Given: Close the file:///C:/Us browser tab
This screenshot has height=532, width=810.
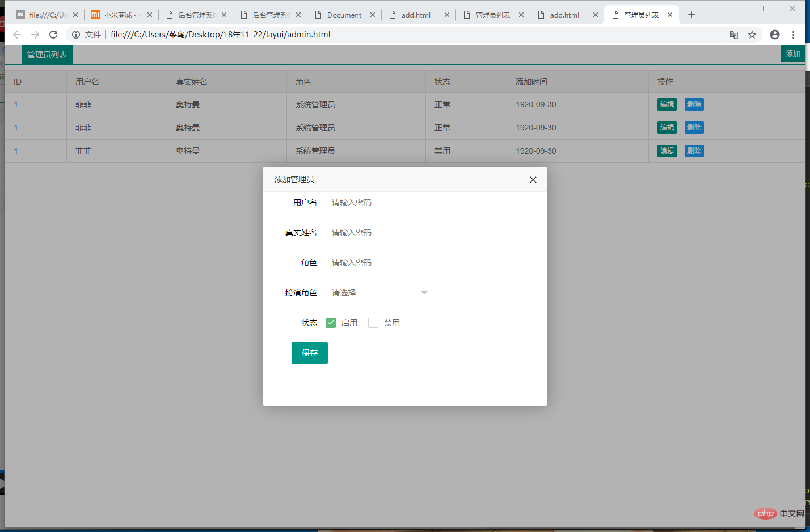Looking at the screenshot, I should click(x=75, y=15).
